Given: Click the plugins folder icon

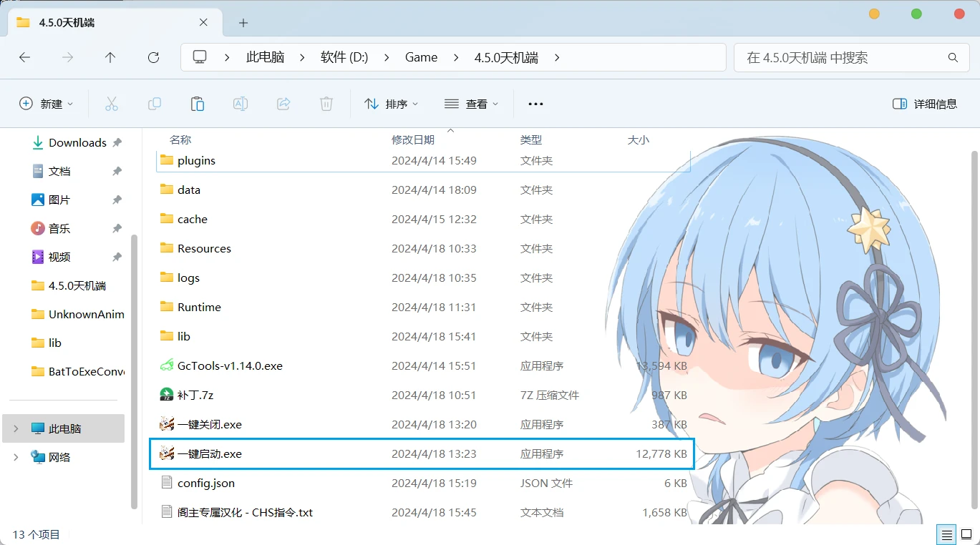Looking at the screenshot, I should [167, 160].
